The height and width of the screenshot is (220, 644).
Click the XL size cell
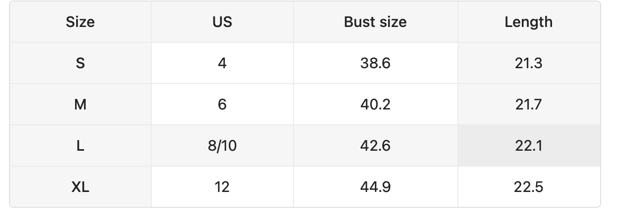coord(80,187)
